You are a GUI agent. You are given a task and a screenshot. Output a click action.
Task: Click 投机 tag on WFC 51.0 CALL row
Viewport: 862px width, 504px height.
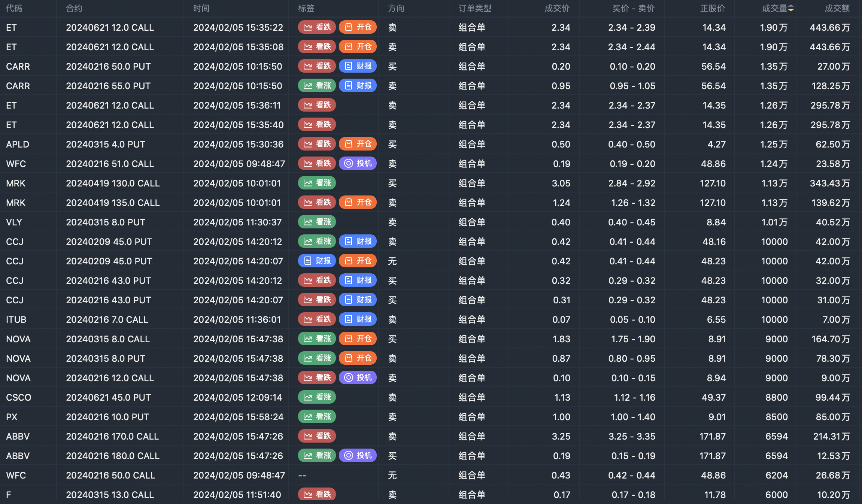click(358, 163)
